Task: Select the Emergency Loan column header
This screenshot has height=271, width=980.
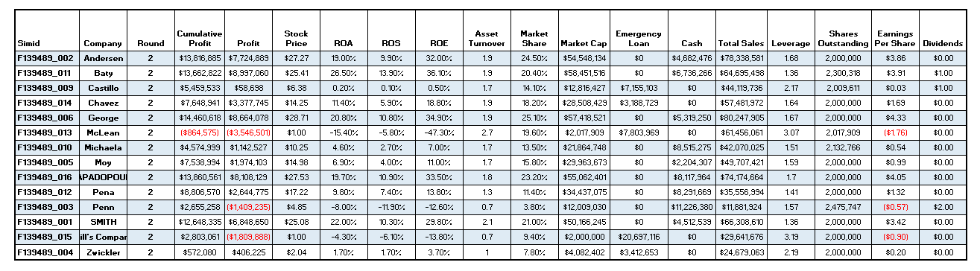Action: (639, 39)
